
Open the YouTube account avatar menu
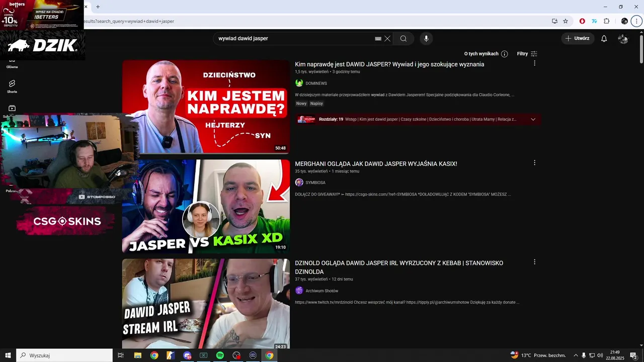pos(623,39)
